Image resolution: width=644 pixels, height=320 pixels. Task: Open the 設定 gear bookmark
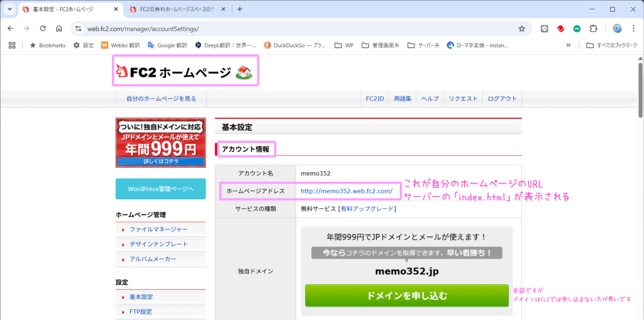[84, 45]
